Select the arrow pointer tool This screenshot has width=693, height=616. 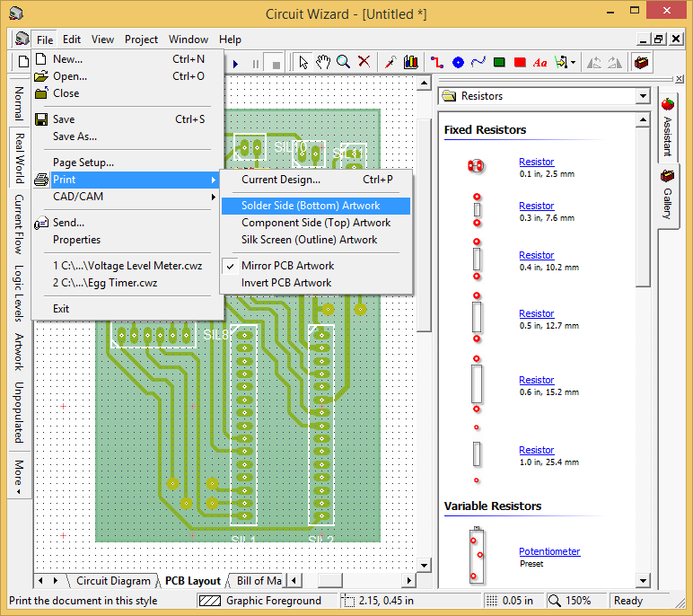pos(303,62)
